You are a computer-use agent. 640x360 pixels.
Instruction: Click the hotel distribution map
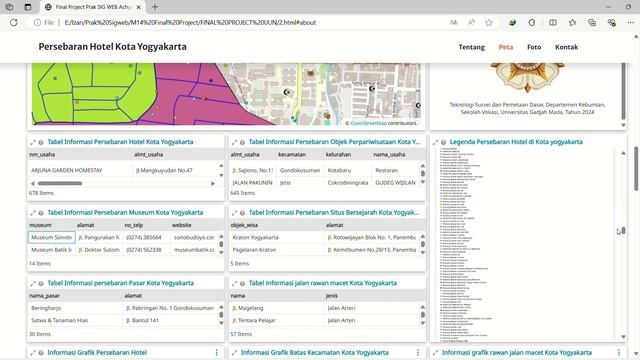[x=227, y=94]
